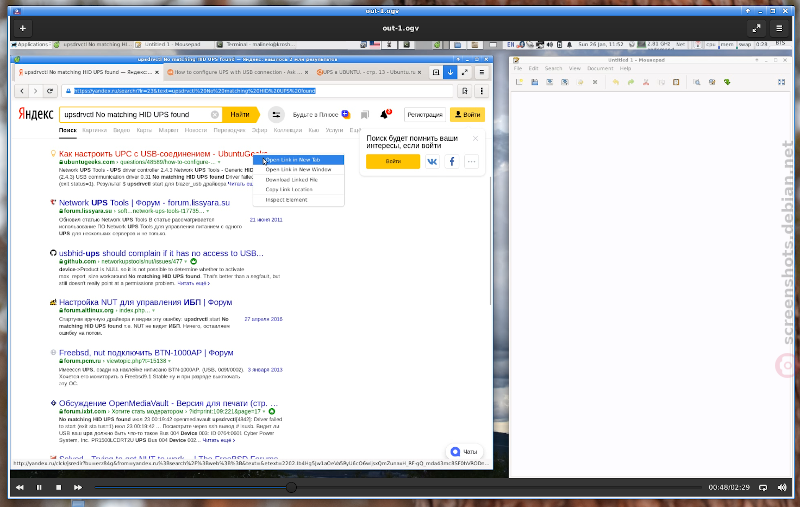Open the three-dot menu beside address bar
Screen dimensions: 800x507
(x=482, y=91)
